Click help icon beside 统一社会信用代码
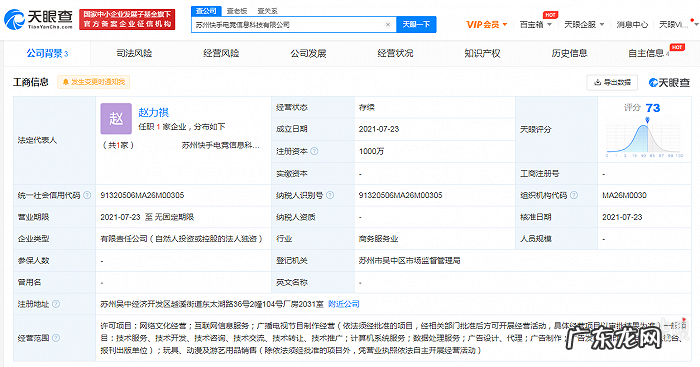 tap(87, 195)
